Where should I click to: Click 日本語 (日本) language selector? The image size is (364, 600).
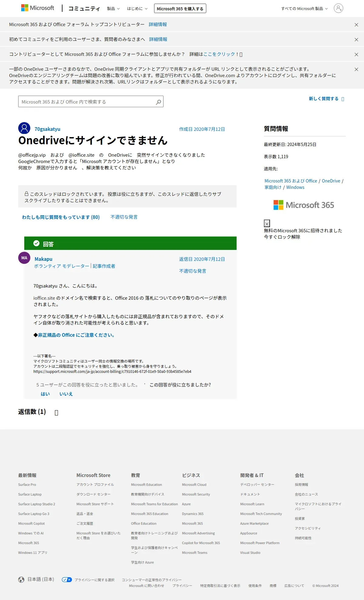(x=41, y=579)
